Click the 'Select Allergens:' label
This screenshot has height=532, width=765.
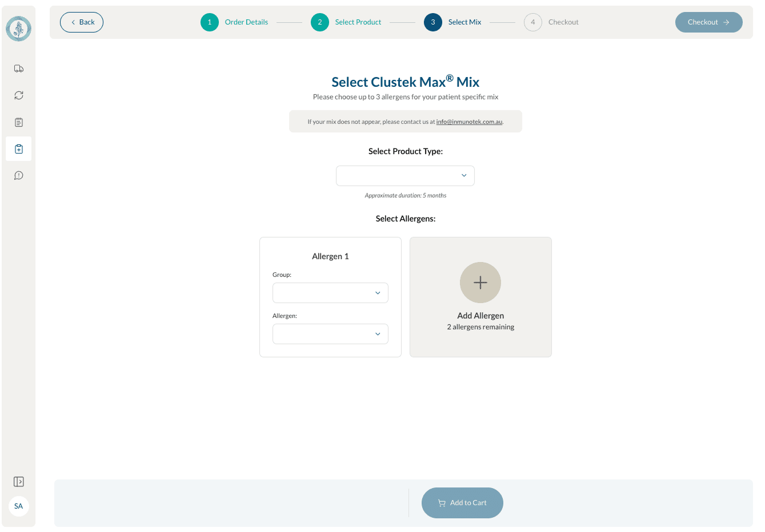(406, 219)
